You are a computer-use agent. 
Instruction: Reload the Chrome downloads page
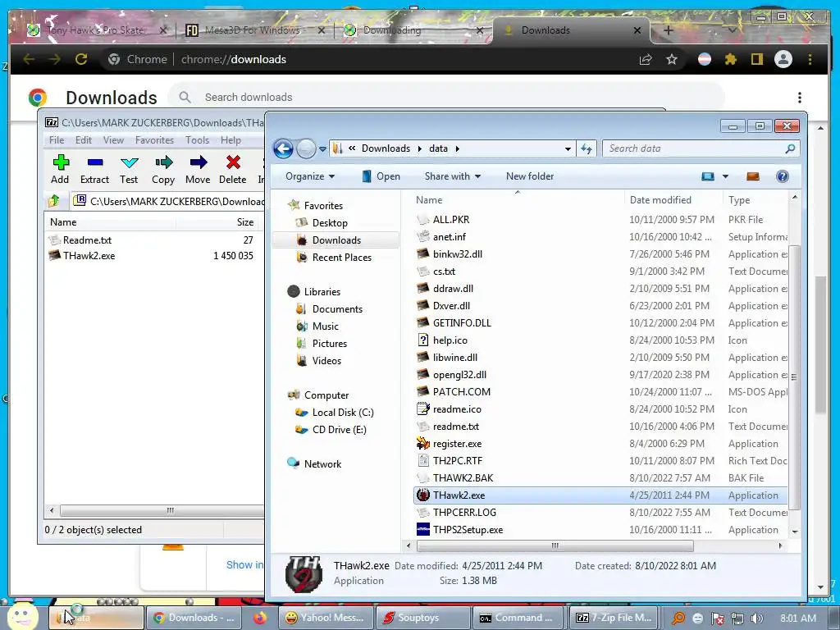81,59
